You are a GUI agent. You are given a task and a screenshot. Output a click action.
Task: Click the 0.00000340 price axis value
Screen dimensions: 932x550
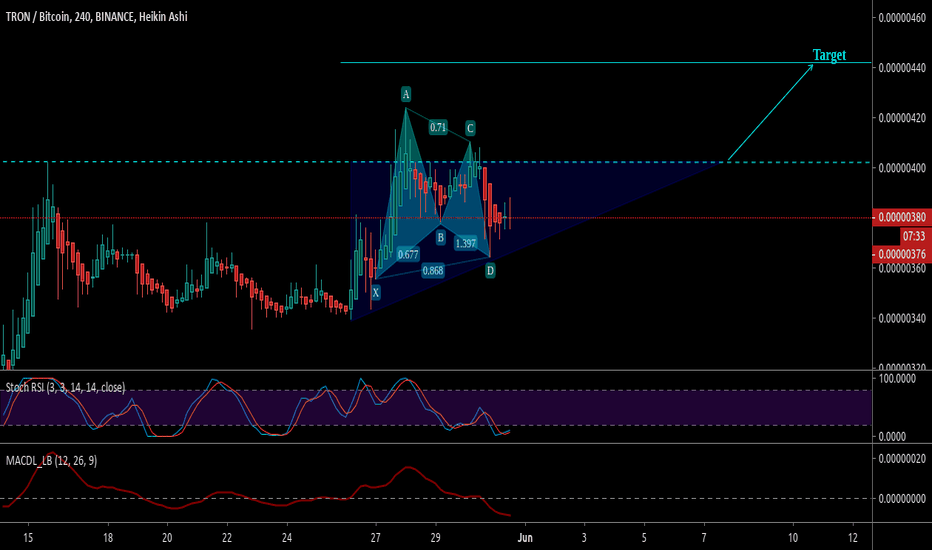pos(902,318)
